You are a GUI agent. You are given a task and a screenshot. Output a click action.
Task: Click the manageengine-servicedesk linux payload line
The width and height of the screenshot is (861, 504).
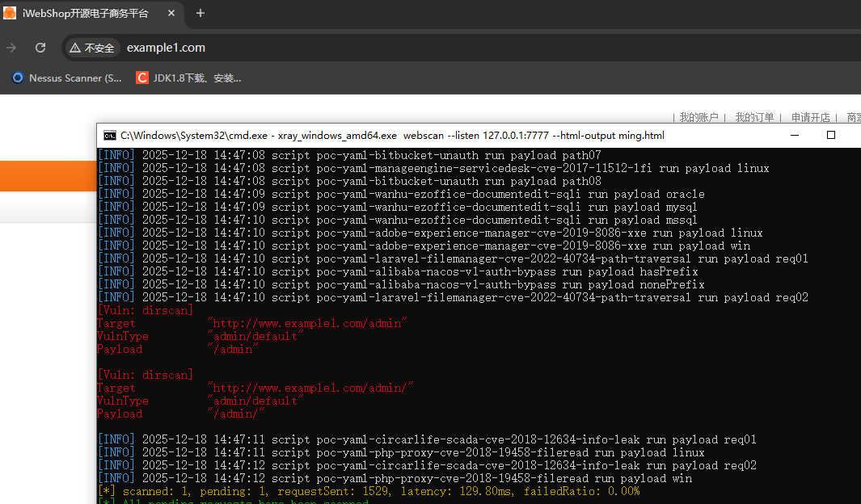coord(433,168)
